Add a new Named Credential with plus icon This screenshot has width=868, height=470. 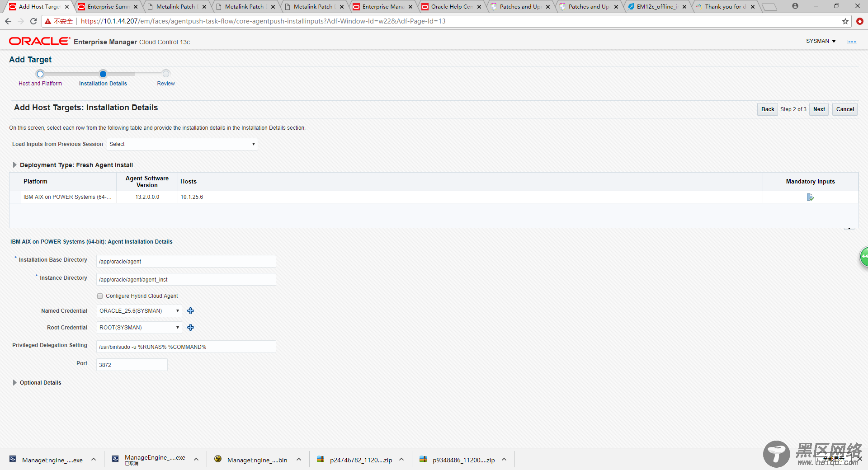(x=191, y=311)
